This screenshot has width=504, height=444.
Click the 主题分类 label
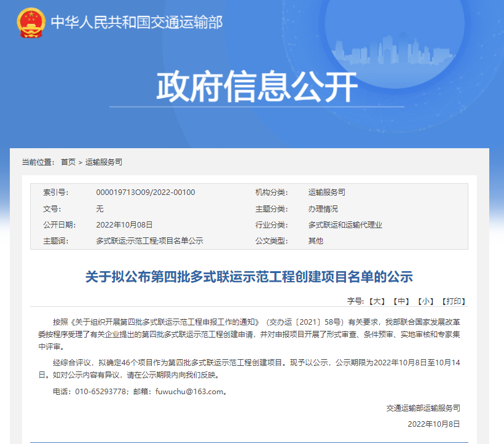[272, 208]
